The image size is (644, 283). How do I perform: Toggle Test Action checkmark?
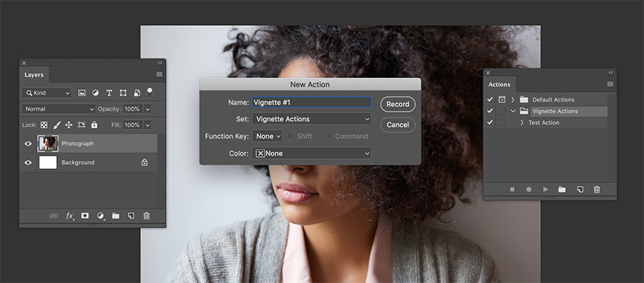[489, 123]
